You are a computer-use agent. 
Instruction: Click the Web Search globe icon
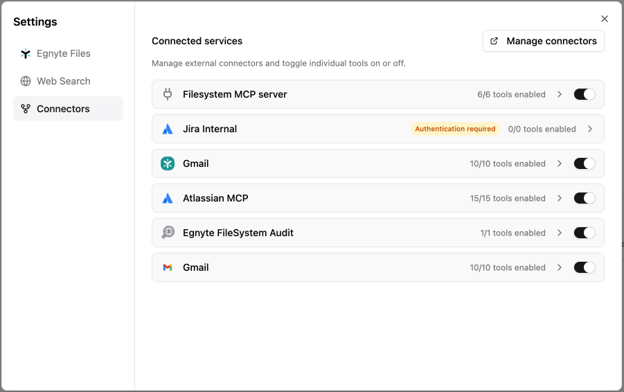coord(25,81)
